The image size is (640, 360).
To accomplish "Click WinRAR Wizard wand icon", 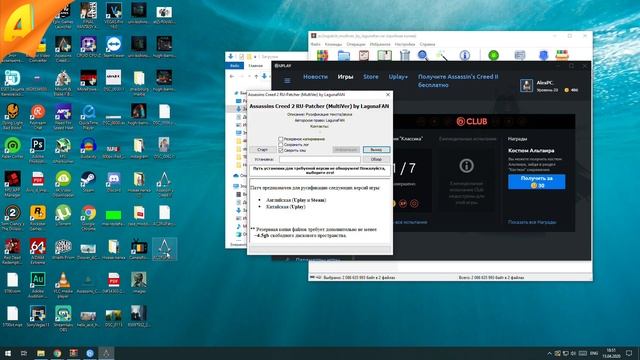I will point(442,55).
